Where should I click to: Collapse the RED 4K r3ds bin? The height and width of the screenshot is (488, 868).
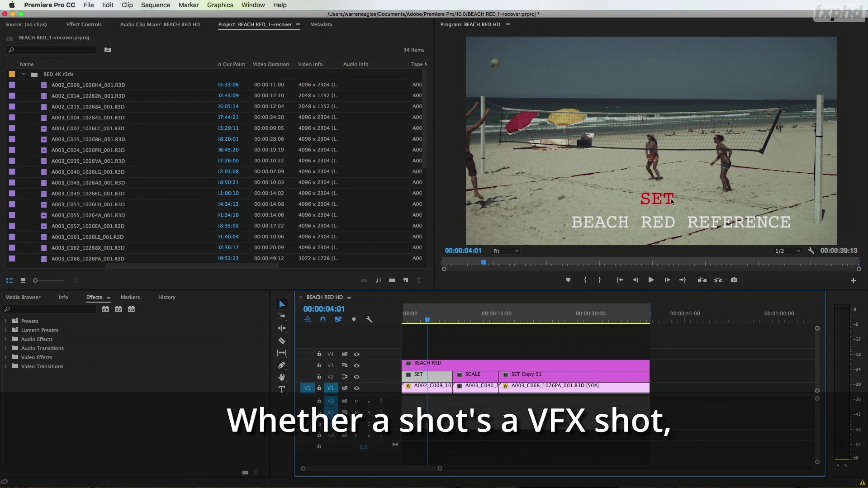24,74
